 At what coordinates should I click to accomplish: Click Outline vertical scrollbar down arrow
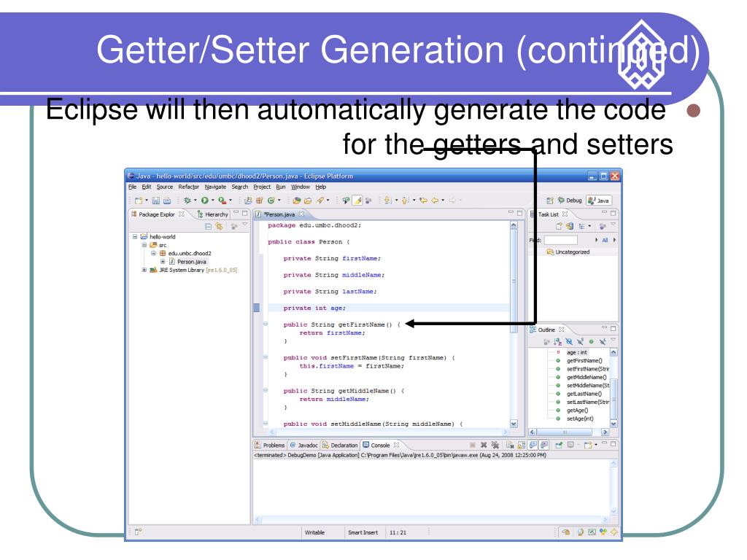[614, 424]
